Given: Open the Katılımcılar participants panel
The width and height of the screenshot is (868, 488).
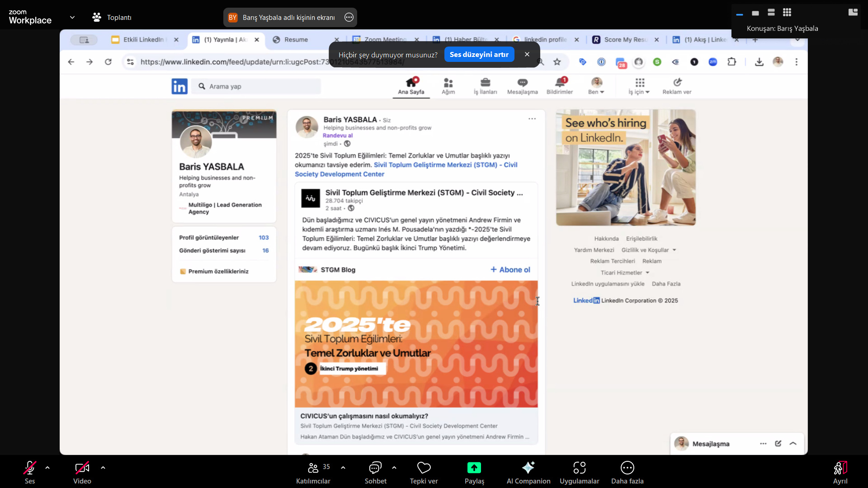Looking at the screenshot, I should 313,472.
